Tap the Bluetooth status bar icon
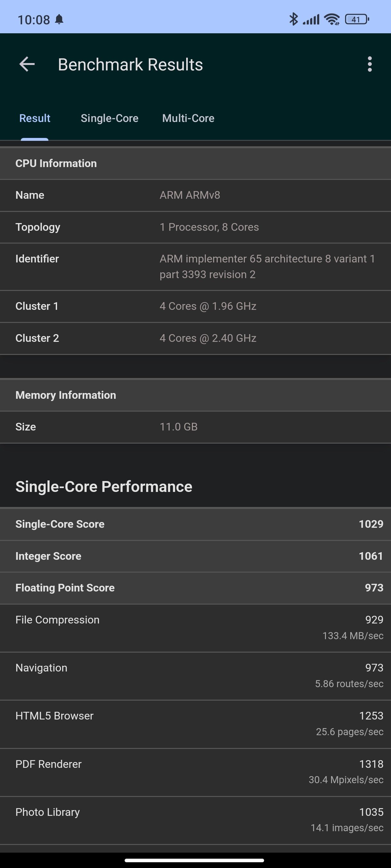Image resolution: width=391 pixels, height=868 pixels. [294, 19]
